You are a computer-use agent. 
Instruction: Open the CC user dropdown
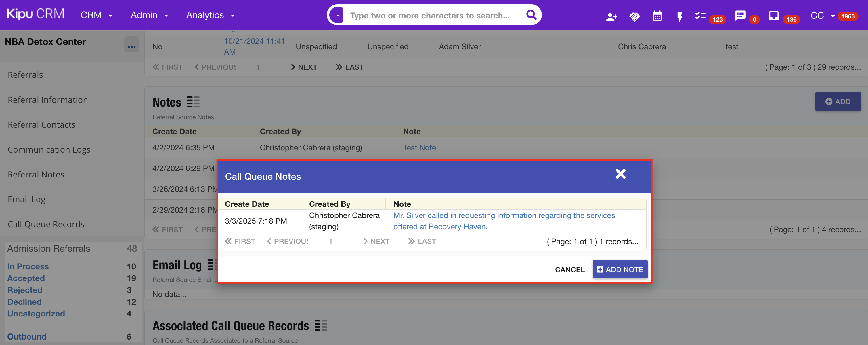coord(822,16)
